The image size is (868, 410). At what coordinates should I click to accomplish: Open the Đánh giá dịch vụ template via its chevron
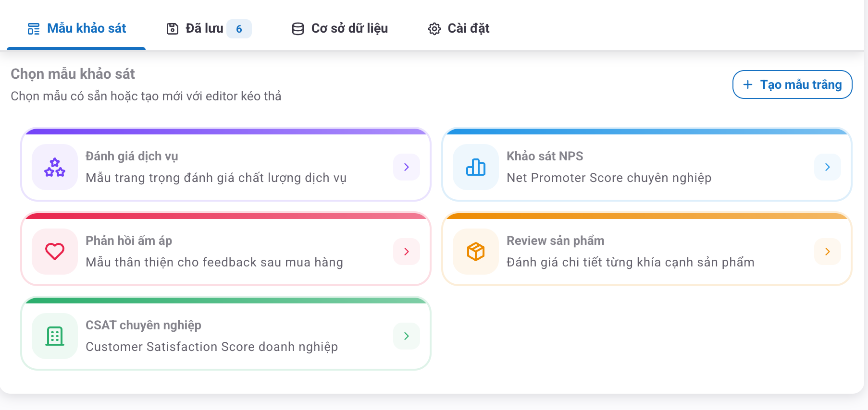pos(406,167)
